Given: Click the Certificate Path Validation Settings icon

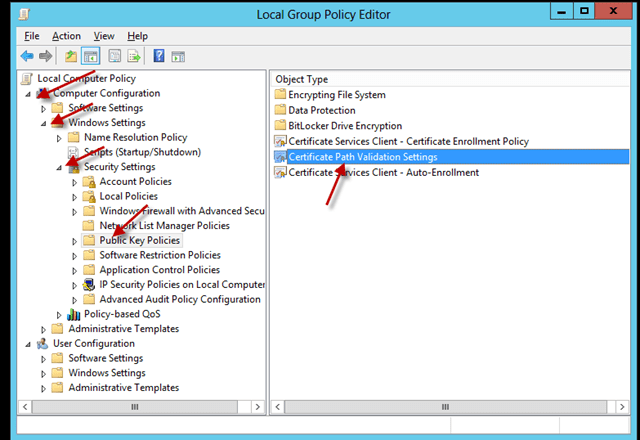Looking at the screenshot, I should pyautogui.click(x=280, y=157).
